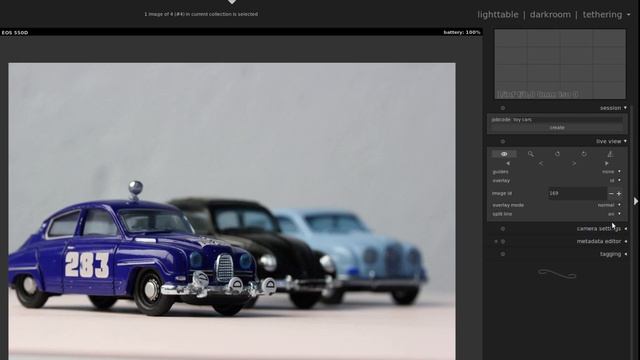Collapse right side panel with edge arrow
The height and width of the screenshot is (360, 640).
click(x=636, y=201)
